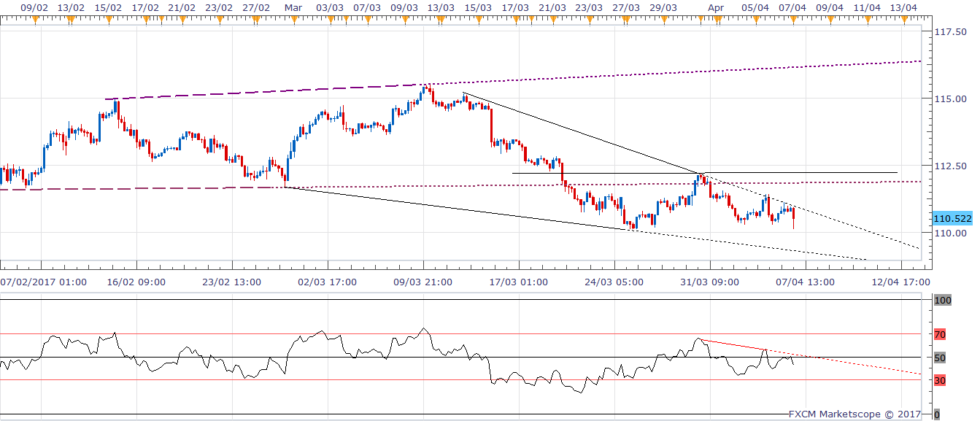Screen dimensions: 980x421
Task: Click the 21/03 date label on top axis
Action: click(552, 7)
